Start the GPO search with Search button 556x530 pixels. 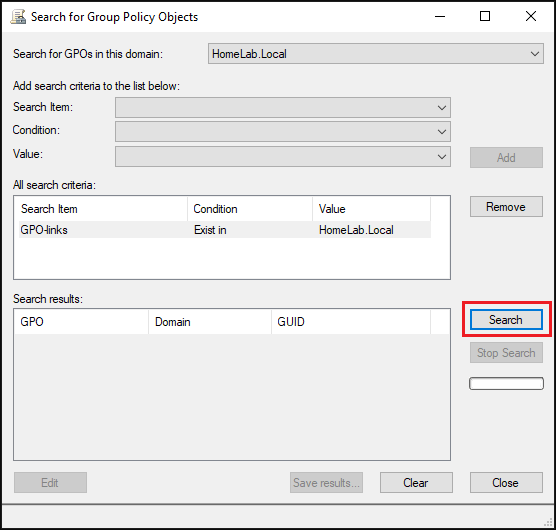(506, 320)
